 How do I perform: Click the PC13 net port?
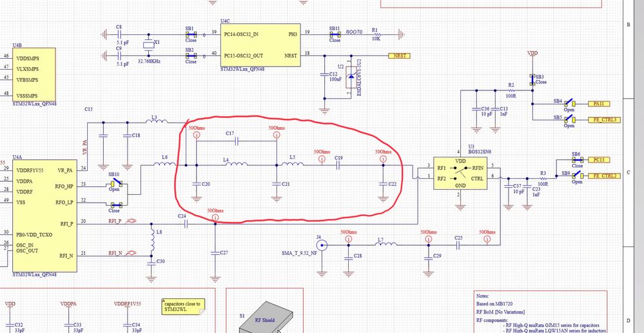[600, 160]
